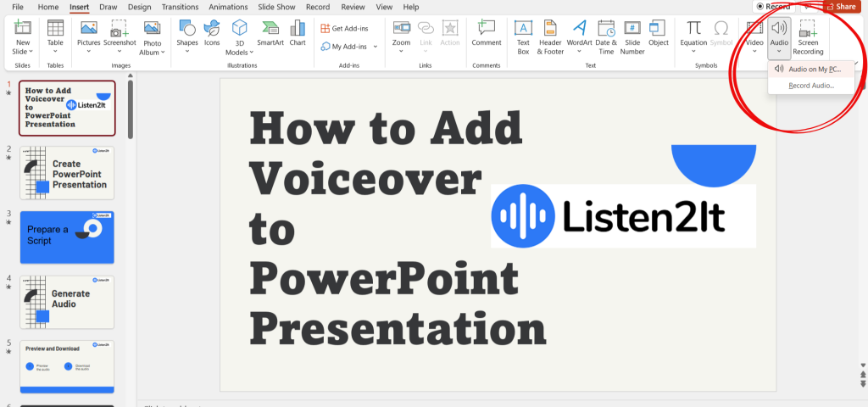Viewport: 868px width, 407px height.
Task: Choose Audio on My PC option
Action: pyautogui.click(x=811, y=70)
